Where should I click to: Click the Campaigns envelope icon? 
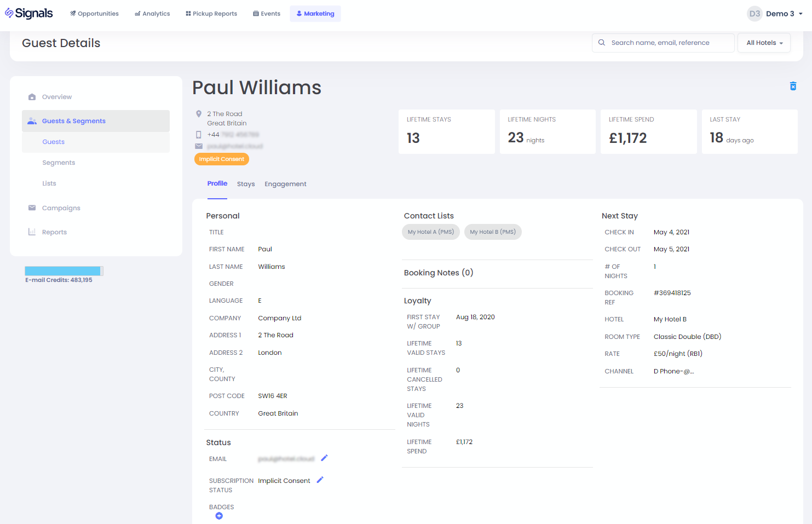[x=32, y=208]
